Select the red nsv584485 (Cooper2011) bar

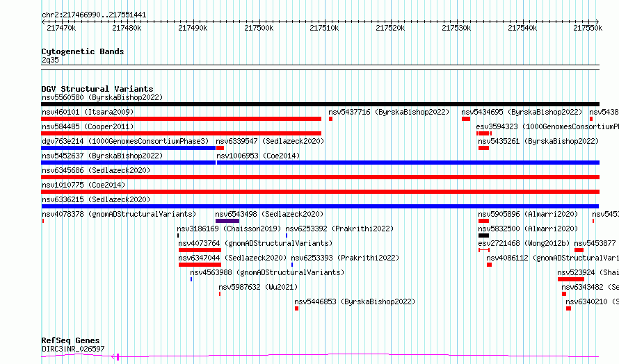coord(182,133)
